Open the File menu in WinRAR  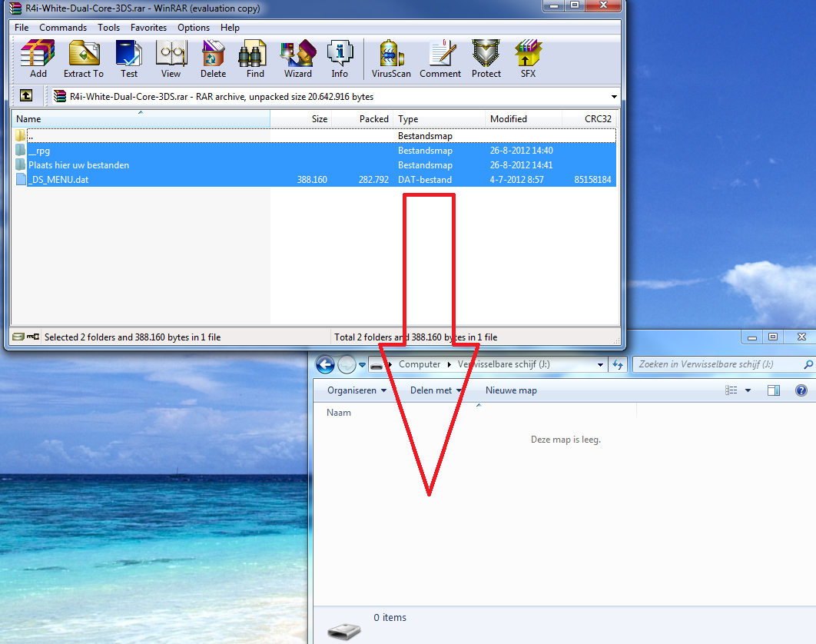click(22, 28)
